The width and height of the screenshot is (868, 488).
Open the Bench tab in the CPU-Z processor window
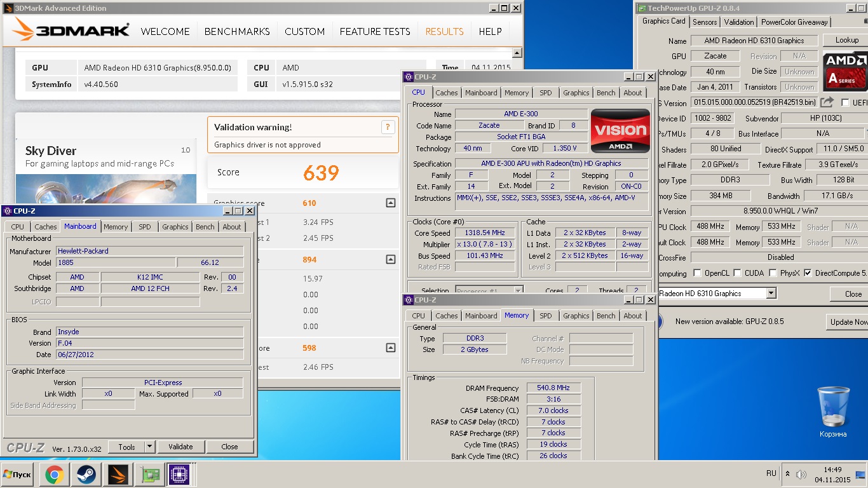click(606, 93)
